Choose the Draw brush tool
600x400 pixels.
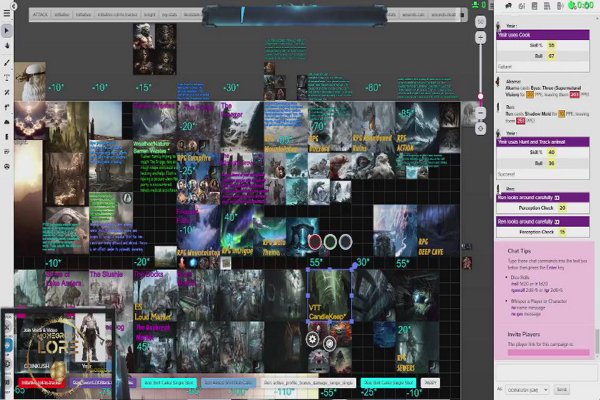point(7,62)
